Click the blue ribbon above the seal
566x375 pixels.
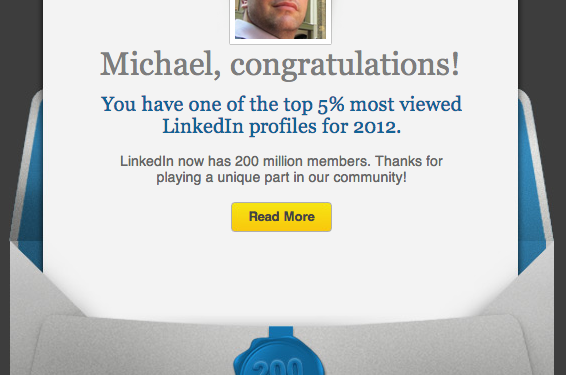pyautogui.click(x=281, y=333)
